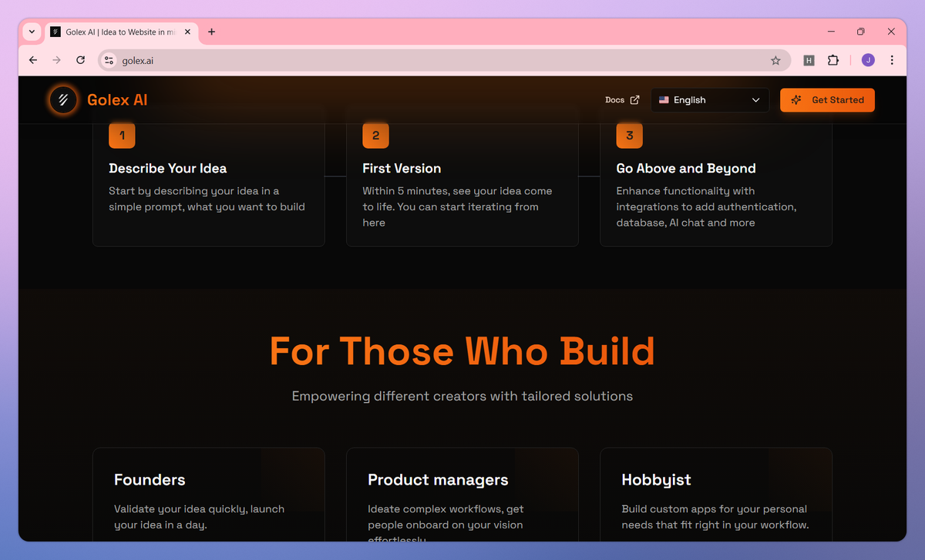Open the site information icon in address bar

(109, 60)
